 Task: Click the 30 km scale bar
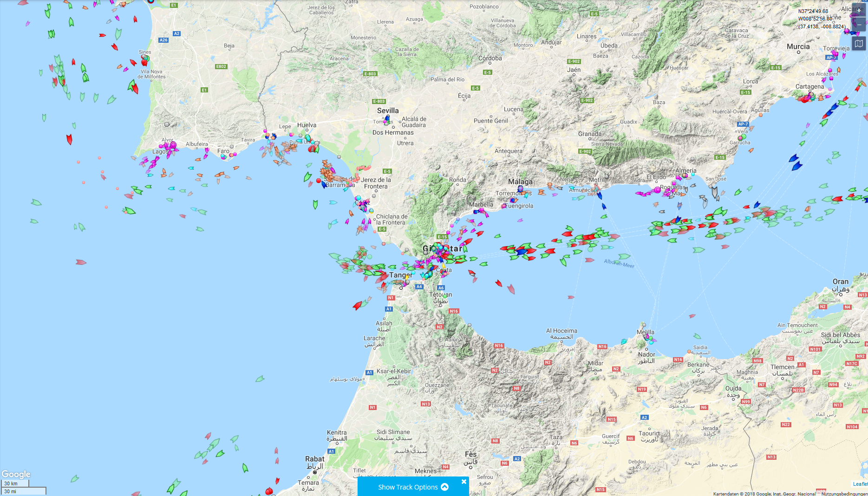pyautogui.click(x=15, y=483)
